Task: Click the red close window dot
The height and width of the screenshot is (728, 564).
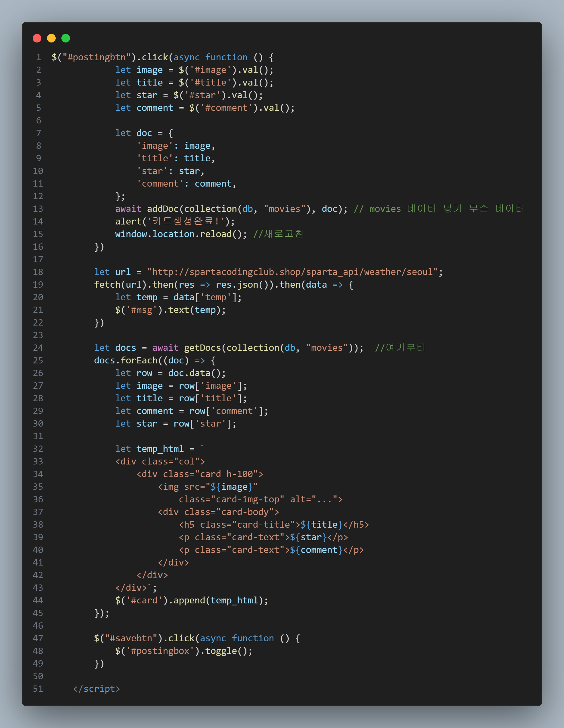Action: tap(37, 38)
